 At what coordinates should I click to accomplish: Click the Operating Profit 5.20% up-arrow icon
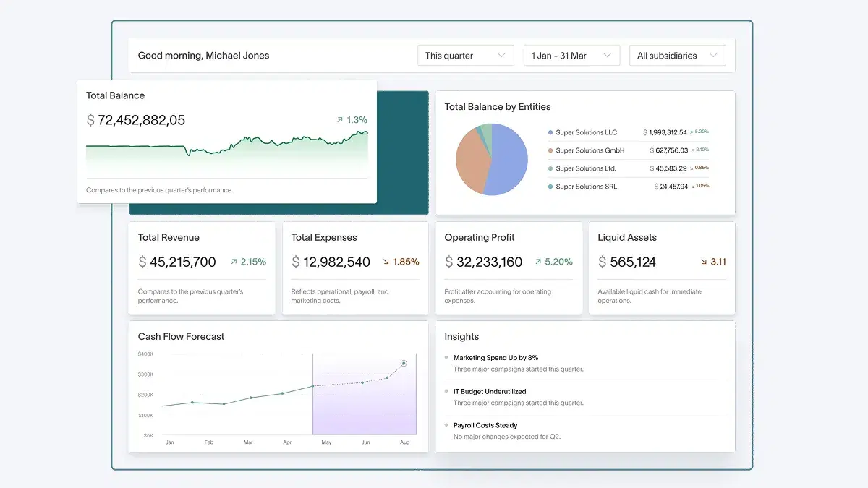click(x=539, y=262)
